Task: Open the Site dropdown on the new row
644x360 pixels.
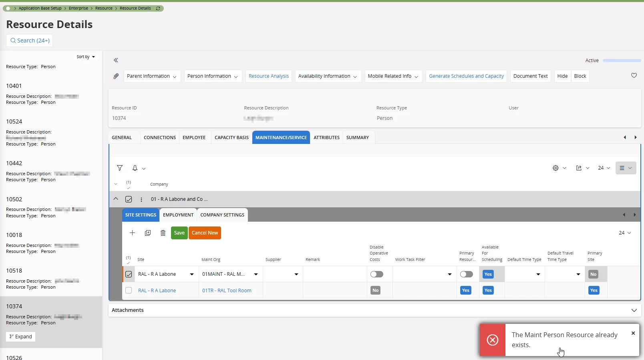Action: coord(192,274)
